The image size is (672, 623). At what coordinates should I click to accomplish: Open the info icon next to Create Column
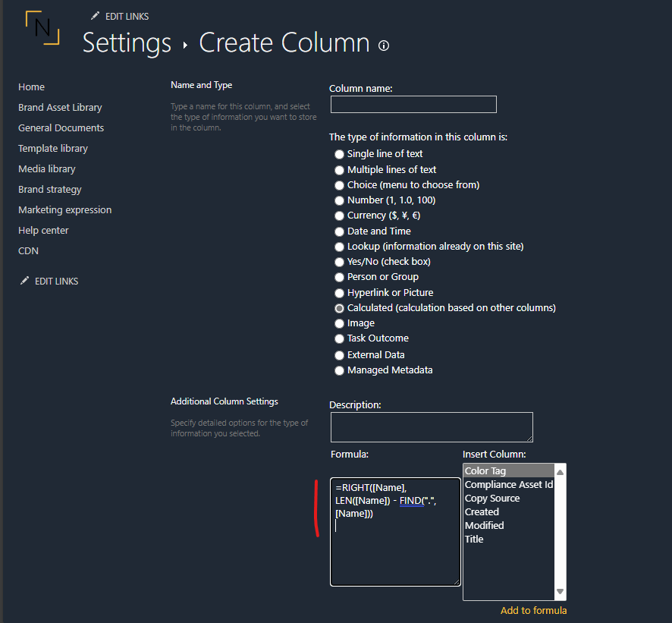[x=384, y=46]
